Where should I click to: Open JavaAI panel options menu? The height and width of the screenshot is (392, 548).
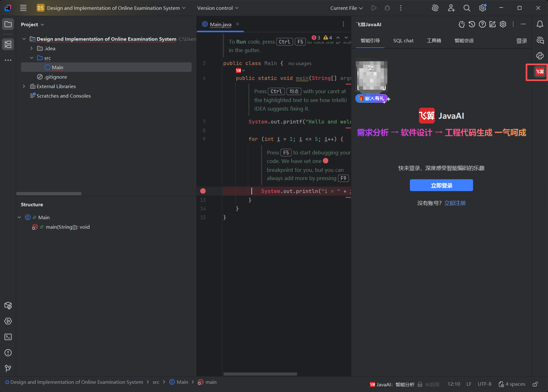pyautogui.click(x=513, y=24)
